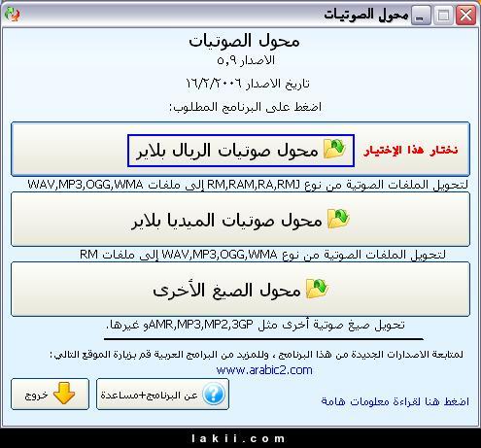Maximize the audio converter window
Viewport: 481px width, 448px height.
443,15
